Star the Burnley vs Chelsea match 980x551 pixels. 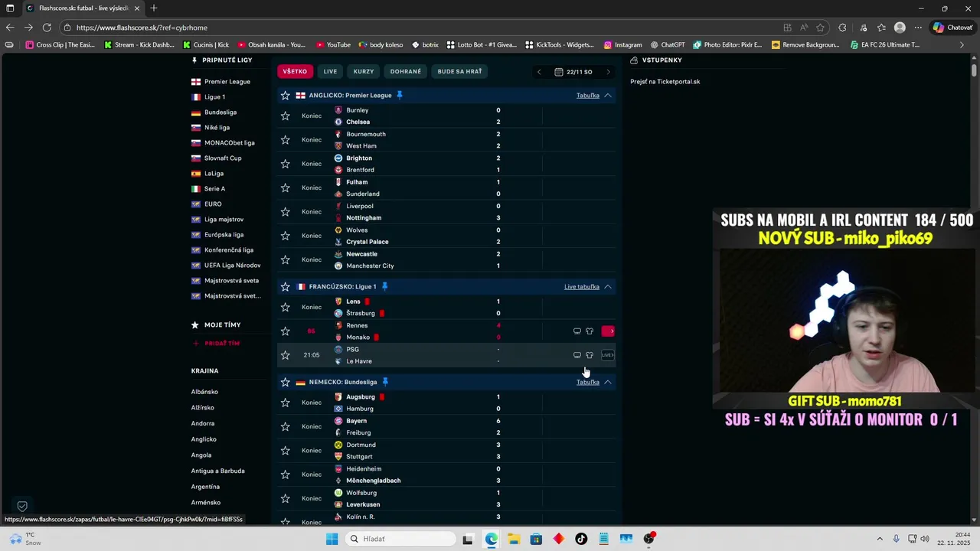pyautogui.click(x=286, y=116)
